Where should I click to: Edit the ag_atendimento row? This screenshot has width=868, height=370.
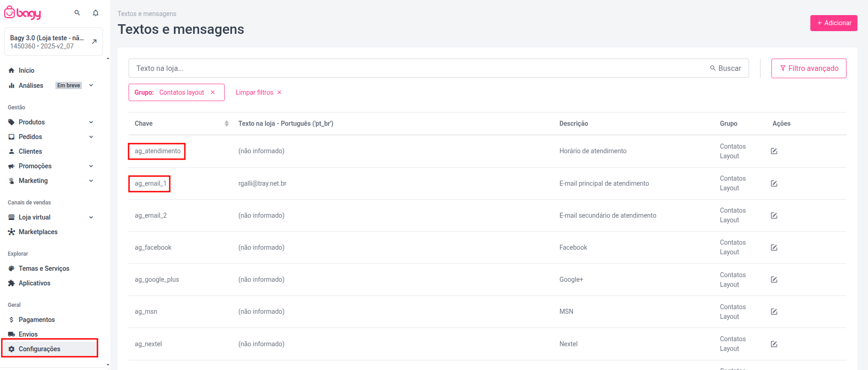[x=774, y=151]
